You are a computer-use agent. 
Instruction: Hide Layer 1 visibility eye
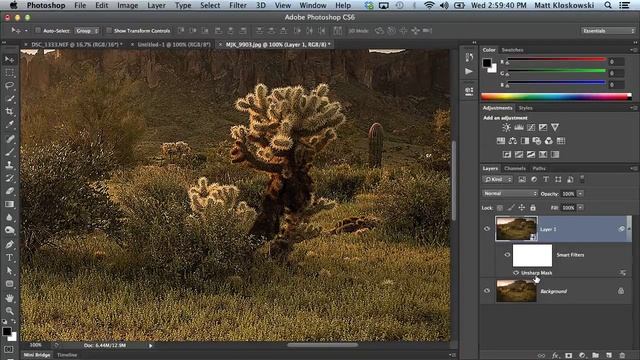pos(487,229)
